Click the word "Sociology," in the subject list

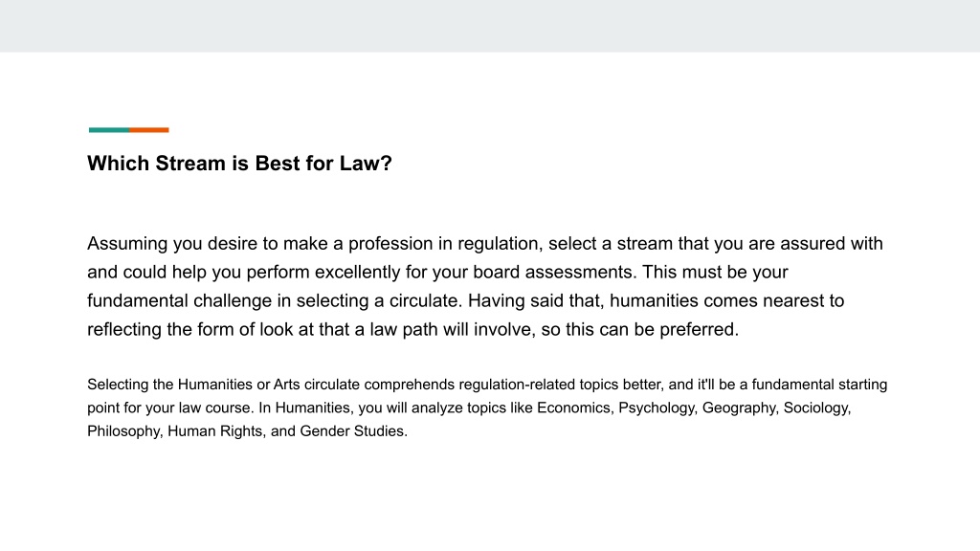(817, 408)
